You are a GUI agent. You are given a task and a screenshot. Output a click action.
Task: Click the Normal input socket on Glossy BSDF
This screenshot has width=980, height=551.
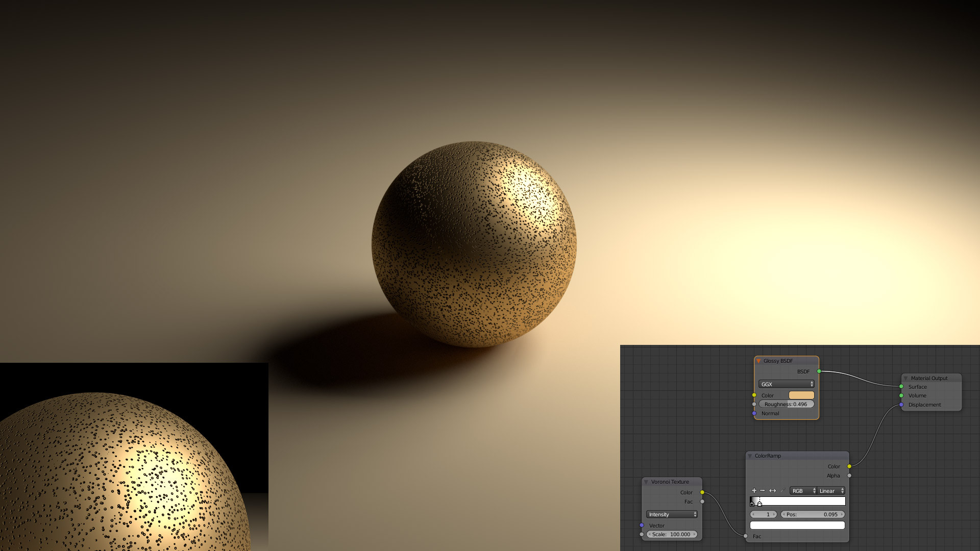coord(754,413)
